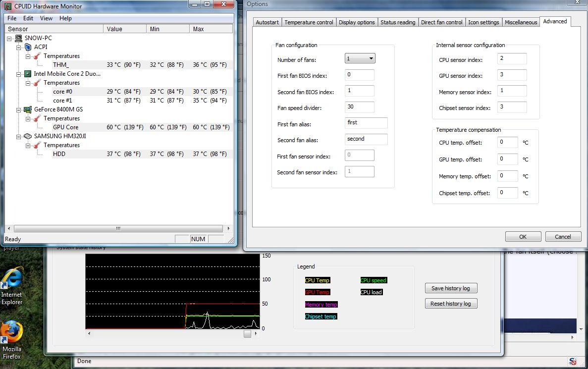588x369 pixels.
Task: Click the Max column header
Action: pos(211,29)
